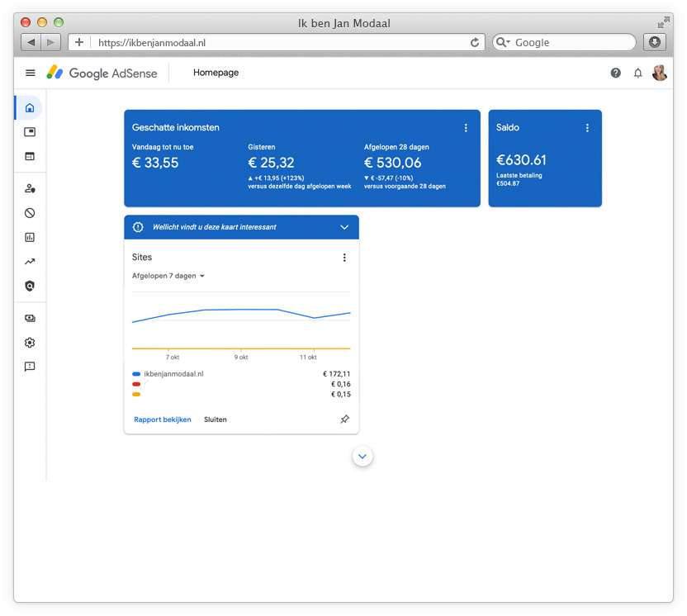This screenshot has width=687, height=616.
Task: Click the Sites card heading
Action: coord(142,257)
